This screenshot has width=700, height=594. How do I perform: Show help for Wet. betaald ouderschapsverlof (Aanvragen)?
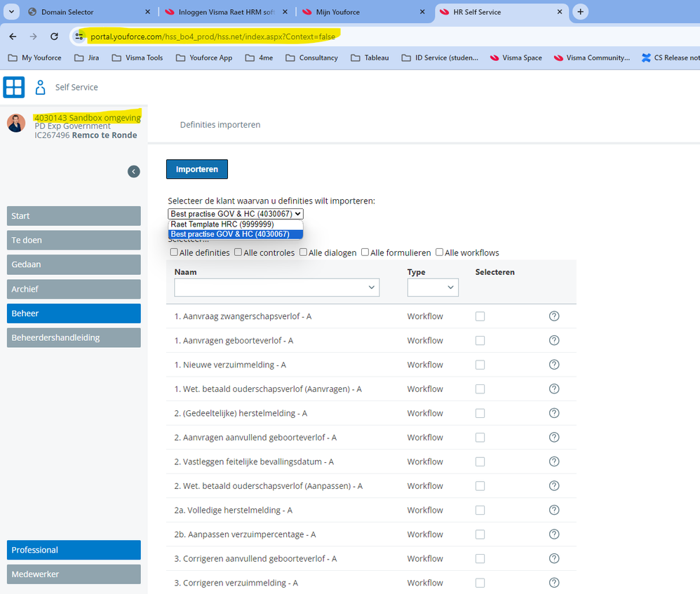tap(554, 389)
